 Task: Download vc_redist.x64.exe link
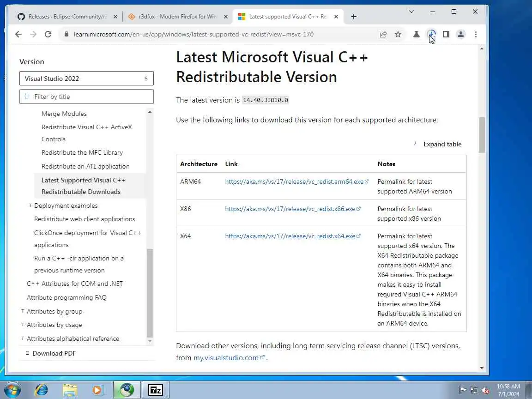point(292,236)
